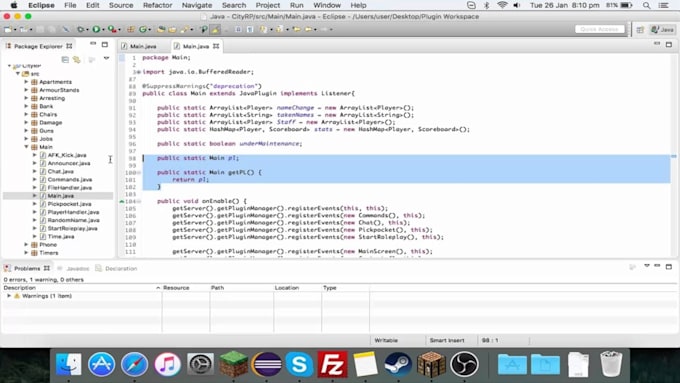Click the Open Type icon in toolbar

click(161, 29)
